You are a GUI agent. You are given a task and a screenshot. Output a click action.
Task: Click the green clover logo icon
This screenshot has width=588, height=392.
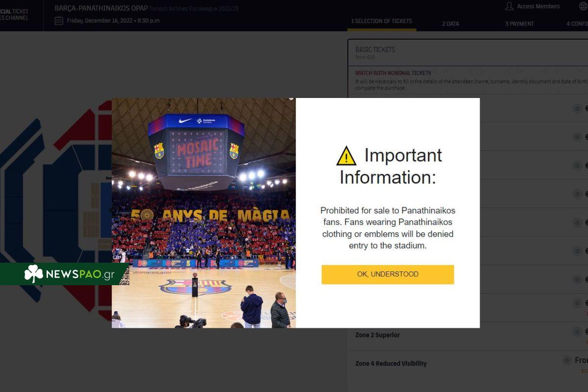pos(34,274)
